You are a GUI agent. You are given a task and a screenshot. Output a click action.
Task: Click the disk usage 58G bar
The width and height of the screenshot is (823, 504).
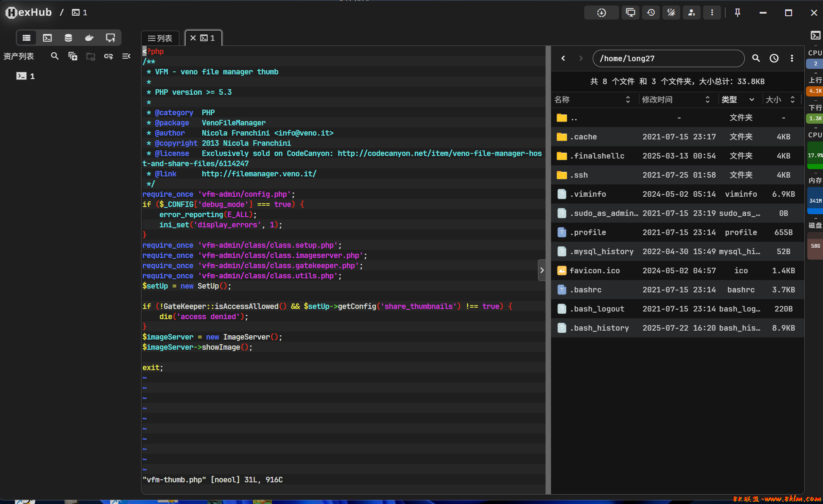[815, 246]
